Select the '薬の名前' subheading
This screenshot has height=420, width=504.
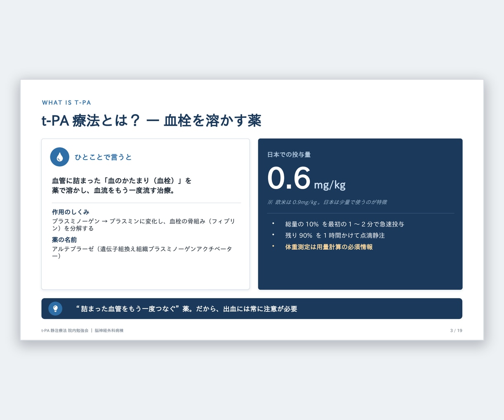point(64,240)
